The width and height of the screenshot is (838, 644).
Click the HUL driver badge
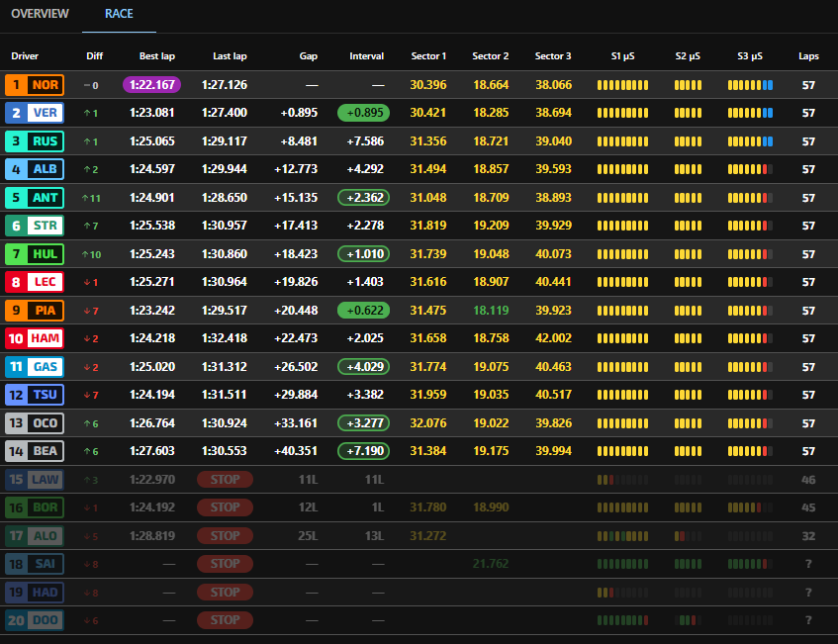(x=35, y=254)
